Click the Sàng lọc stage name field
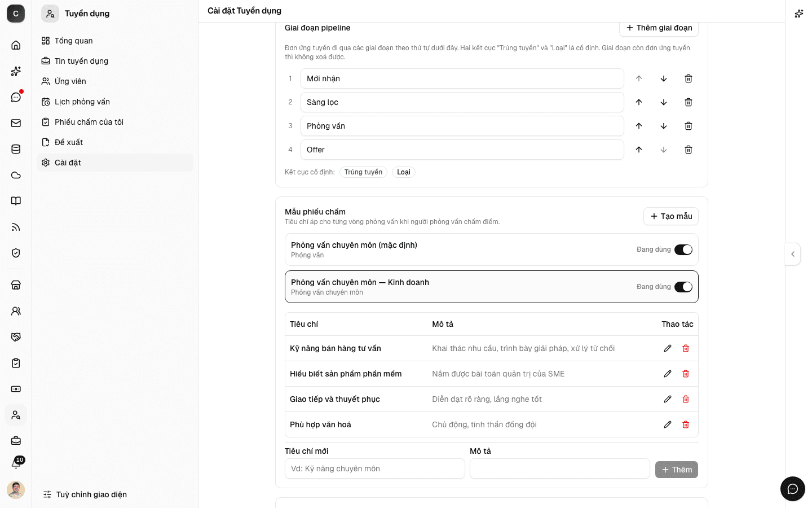 462,102
